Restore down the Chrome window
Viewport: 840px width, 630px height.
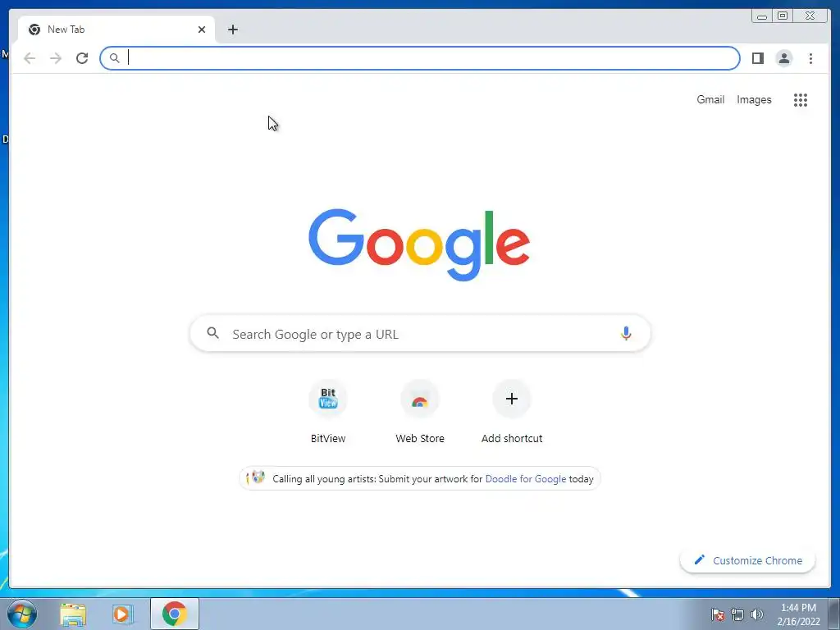pyautogui.click(x=783, y=16)
